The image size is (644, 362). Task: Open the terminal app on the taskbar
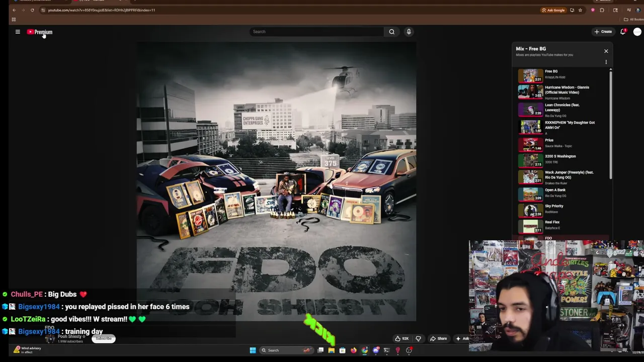(x=387, y=350)
